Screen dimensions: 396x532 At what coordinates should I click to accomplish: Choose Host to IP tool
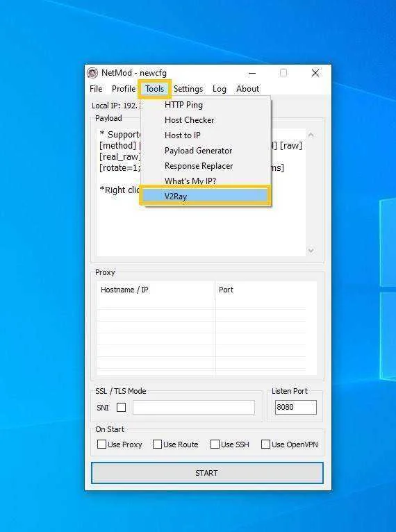206,135
